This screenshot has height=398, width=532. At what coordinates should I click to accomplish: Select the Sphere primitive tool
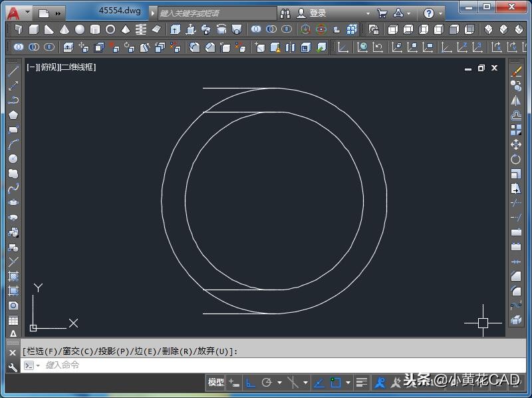pyautogui.click(x=78, y=29)
